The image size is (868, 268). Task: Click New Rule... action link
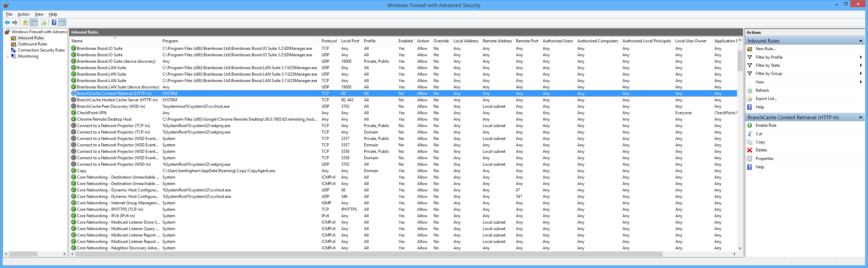click(766, 49)
